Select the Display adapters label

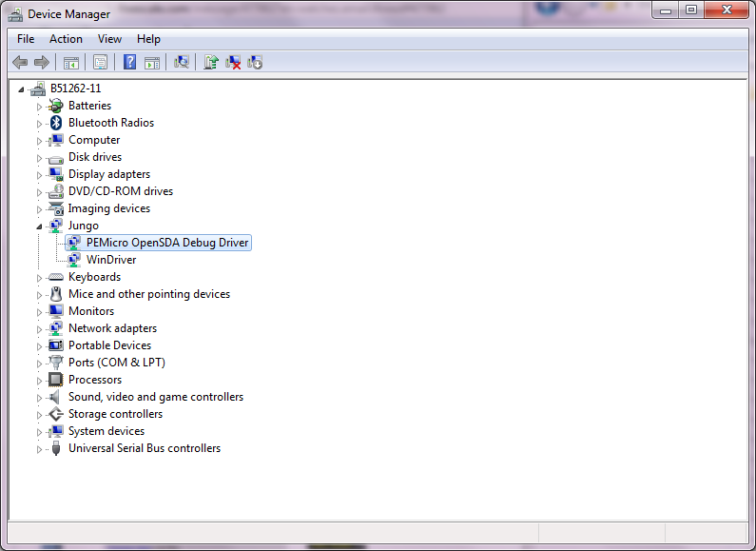pyautogui.click(x=109, y=174)
